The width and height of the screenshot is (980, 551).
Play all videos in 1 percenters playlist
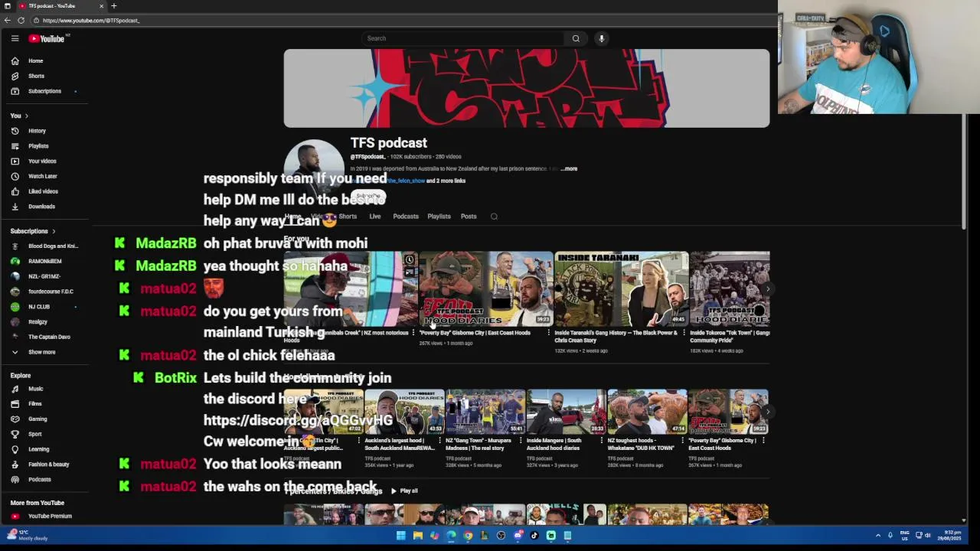tap(405, 491)
